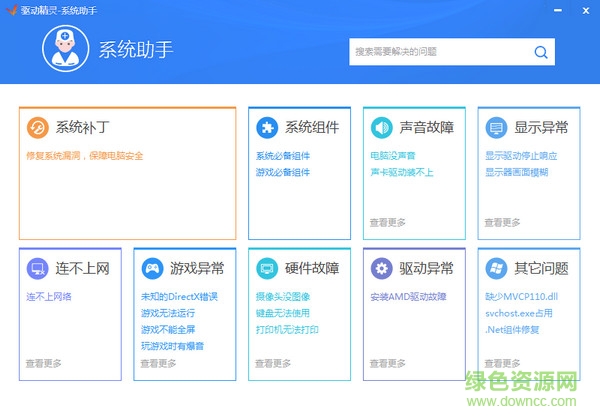
Task: Click 查看更多 in 连不上网 card
Action: pos(44,363)
